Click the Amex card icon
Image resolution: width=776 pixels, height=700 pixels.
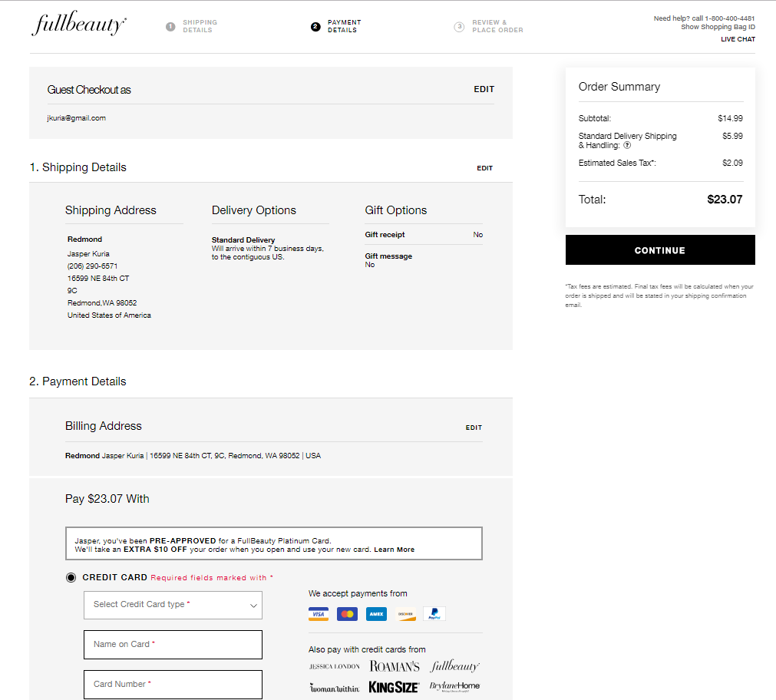[376, 614]
